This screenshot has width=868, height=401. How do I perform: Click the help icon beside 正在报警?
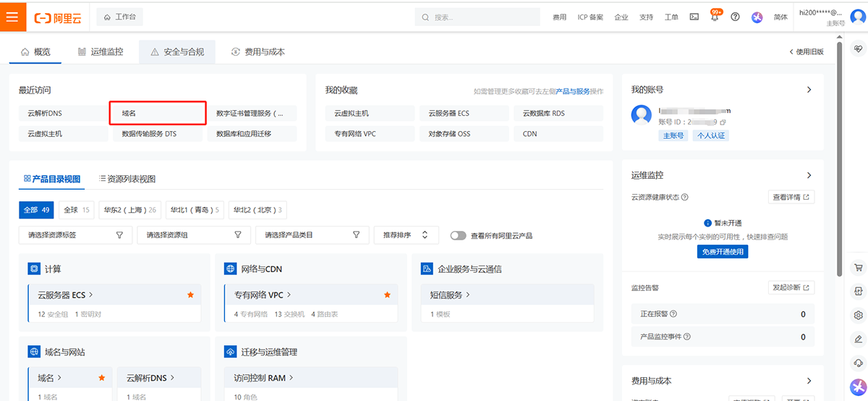(x=673, y=314)
